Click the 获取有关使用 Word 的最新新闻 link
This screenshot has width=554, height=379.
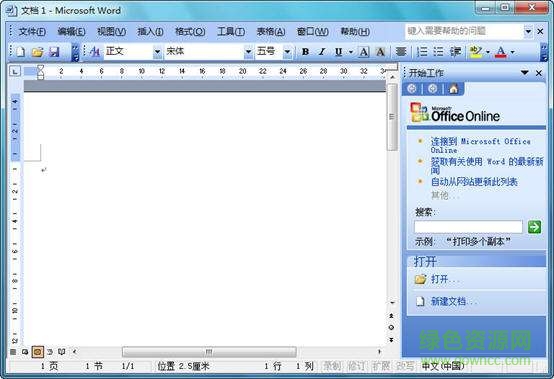point(487,166)
